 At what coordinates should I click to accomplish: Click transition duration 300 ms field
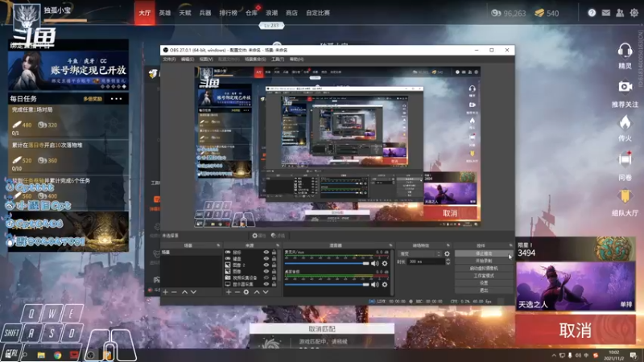click(x=426, y=261)
